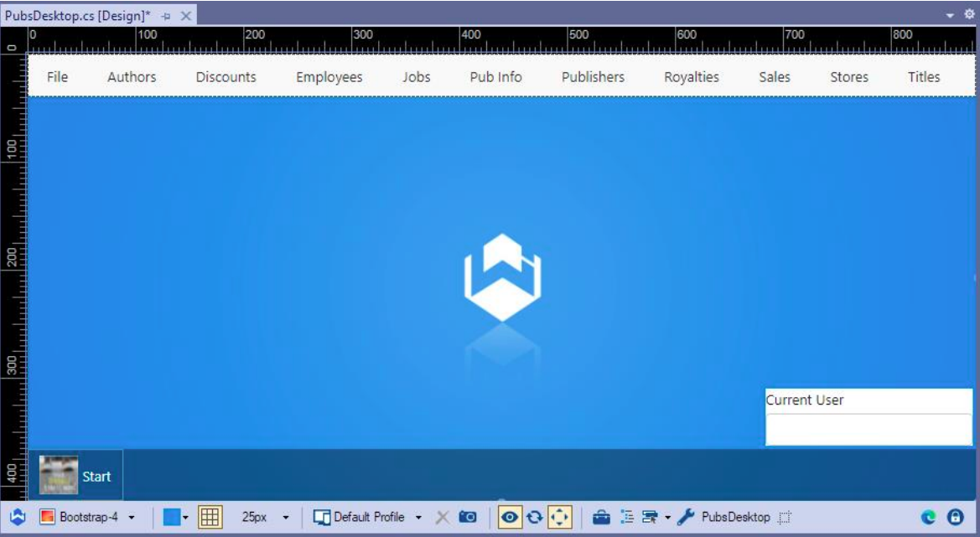Click the Bootstrap-4 theme icon

(47, 517)
